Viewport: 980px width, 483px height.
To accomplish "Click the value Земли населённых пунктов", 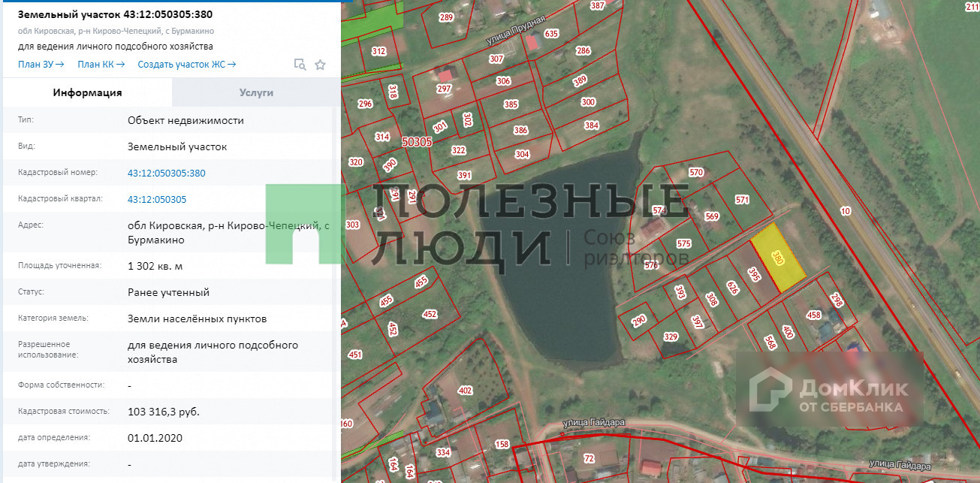I will 197,318.
